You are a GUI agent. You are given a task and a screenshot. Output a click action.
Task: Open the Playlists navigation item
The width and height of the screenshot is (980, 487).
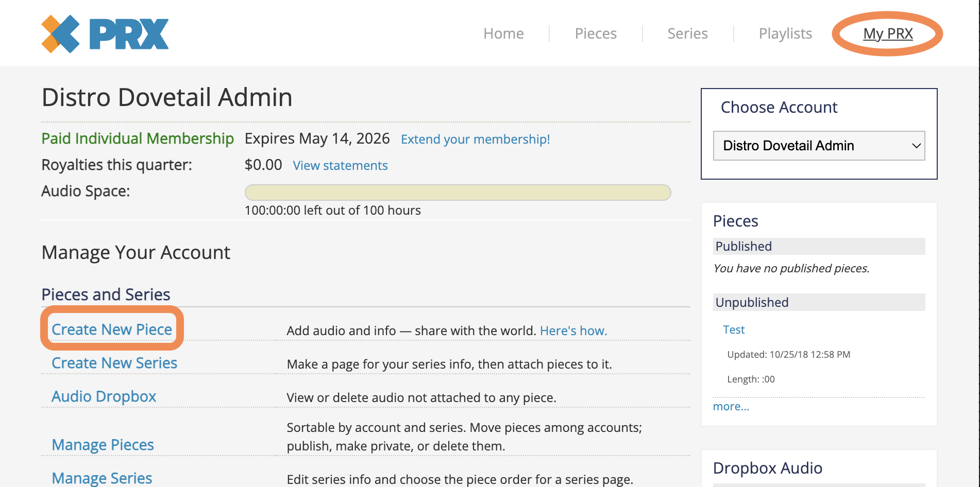point(785,33)
